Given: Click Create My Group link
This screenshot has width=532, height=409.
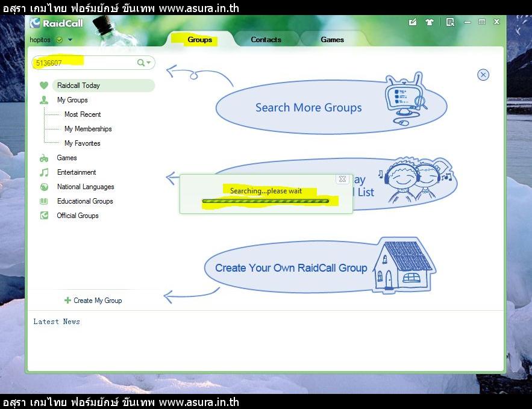Looking at the screenshot, I should coord(98,301).
